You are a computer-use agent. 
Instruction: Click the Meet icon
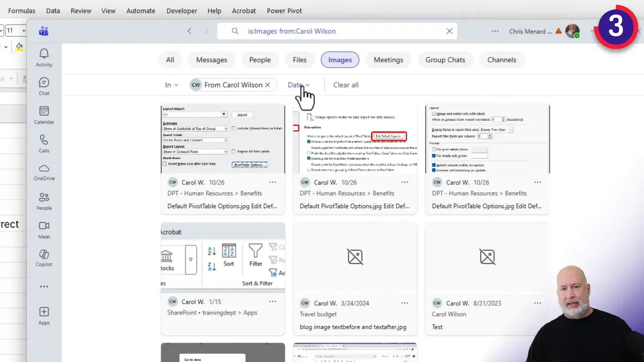tap(44, 229)
